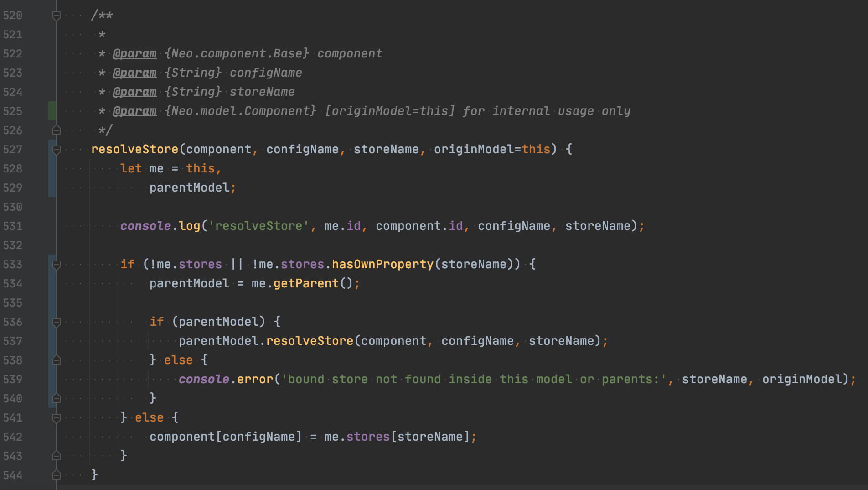Screen dimensions: 868x490
Task: Click originModel argument on line 539
Action: [x=802, y=379]
